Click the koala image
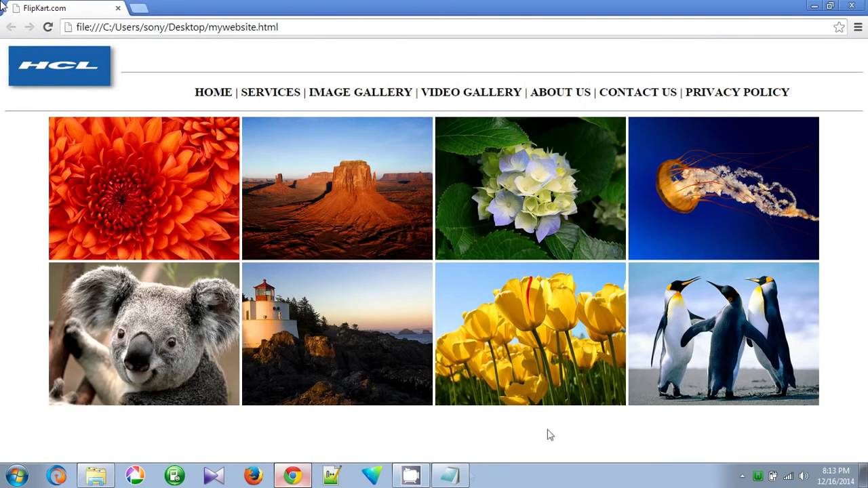Image resolution: width=868 pixels, height=488 pixels. (144, 334)
